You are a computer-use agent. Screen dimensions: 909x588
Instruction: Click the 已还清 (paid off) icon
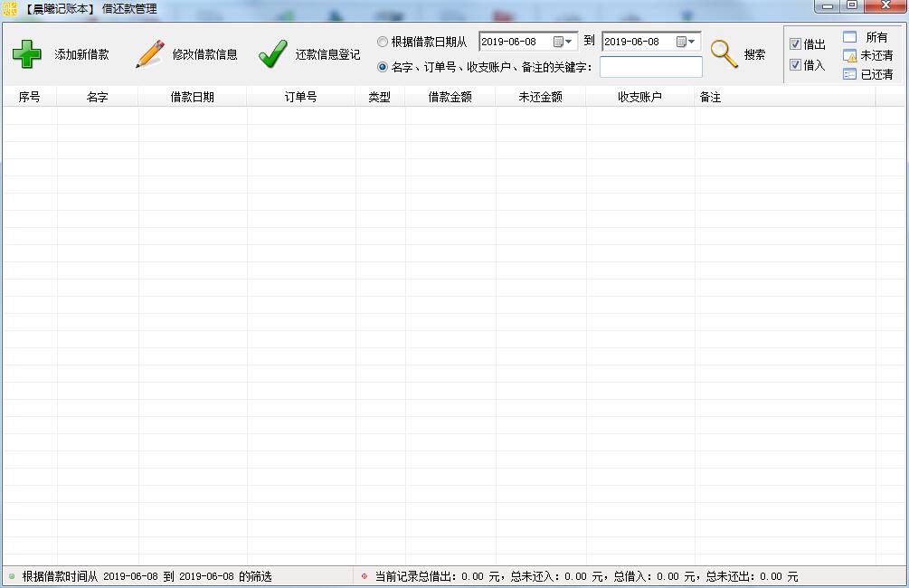pos(849,74)
